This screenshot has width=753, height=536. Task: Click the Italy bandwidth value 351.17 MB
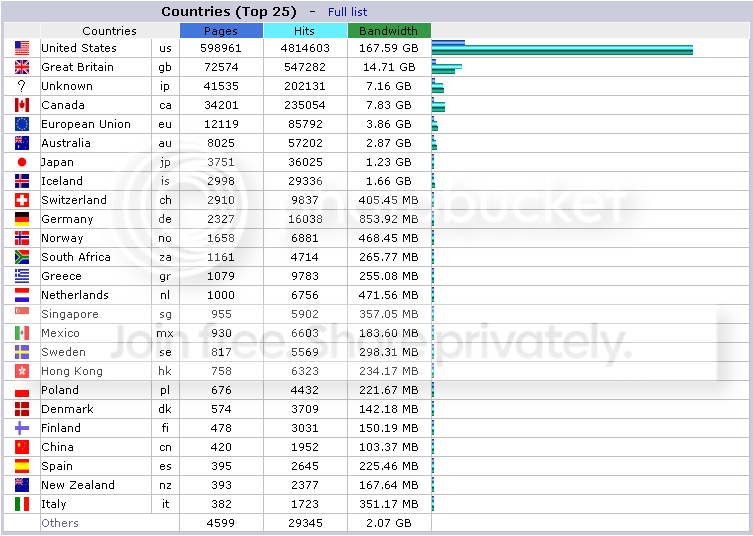(x=389, y=504)
